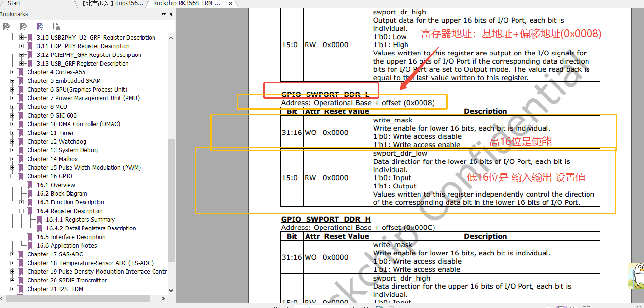Click the bookmark list vertical scrollbar thumb
This screenshot has height=308, width=644.
[171, 200]
